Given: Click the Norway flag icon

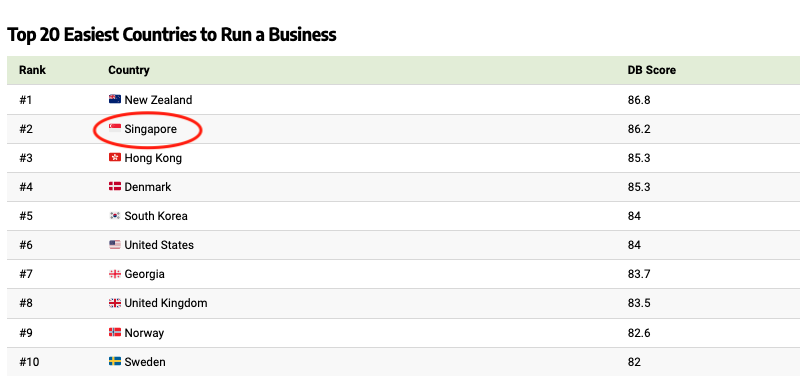Looking at the screenshot, I should [x=115, y=333].
